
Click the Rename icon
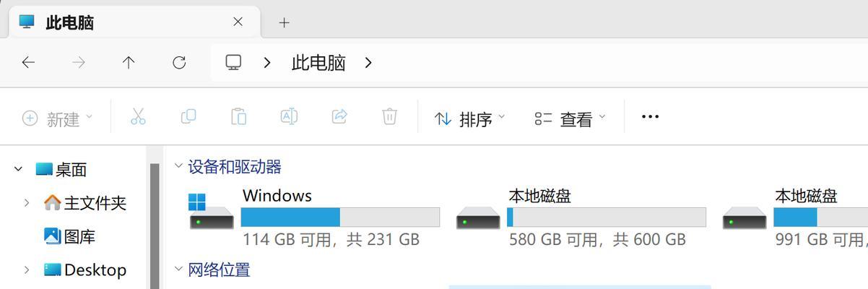pyautogui.click(x=289, y=116)
